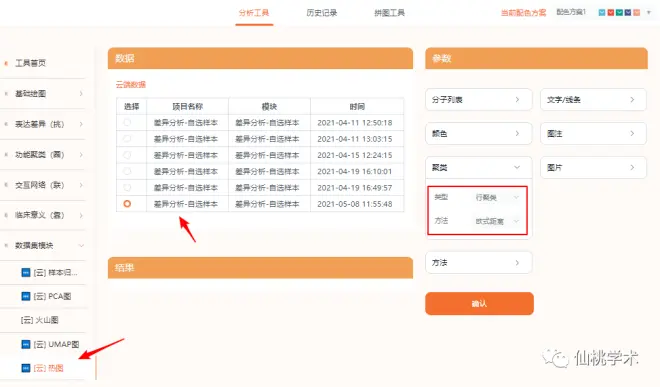Expand the 图注 parameter panel

tap(593, 133)
